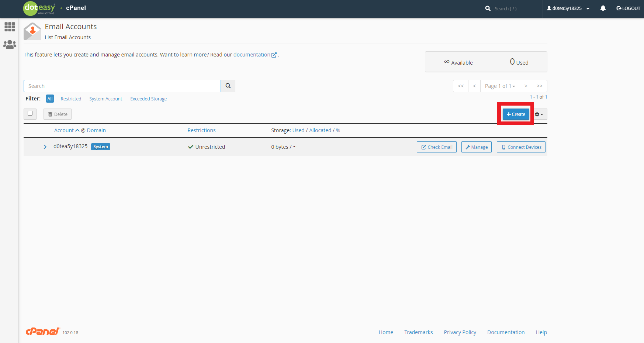Viewport: 644px width, 343px height.
Task: Go to previous page with < button
Action: click(x=474, y=86)
